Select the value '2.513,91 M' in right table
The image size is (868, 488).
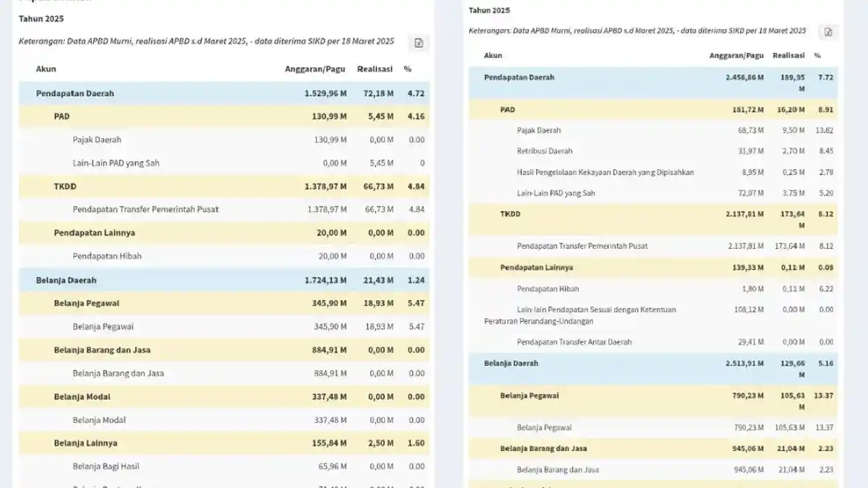(x=745, y=364)
